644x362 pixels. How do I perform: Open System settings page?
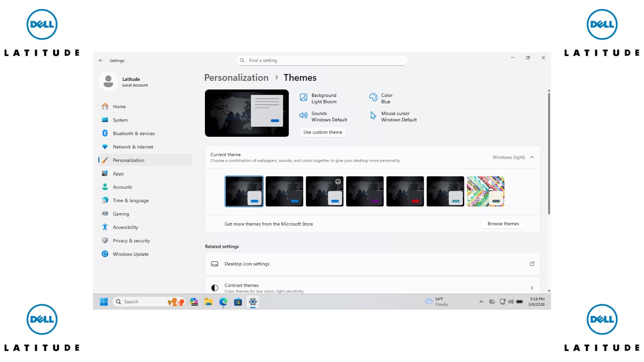[x=145, y=120]
